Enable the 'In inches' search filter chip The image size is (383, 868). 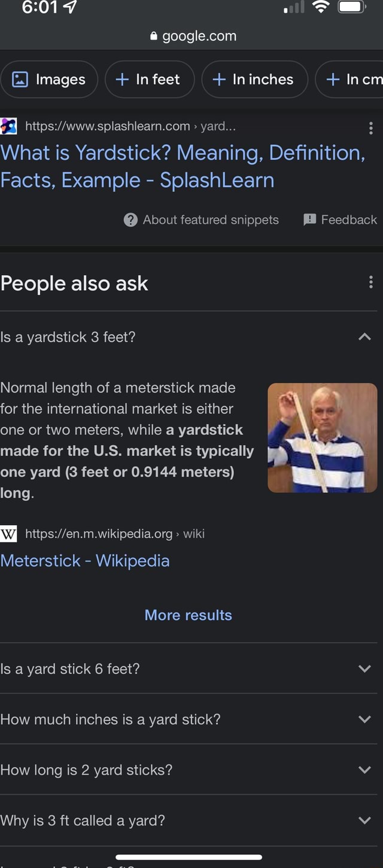tap(254, 79)
